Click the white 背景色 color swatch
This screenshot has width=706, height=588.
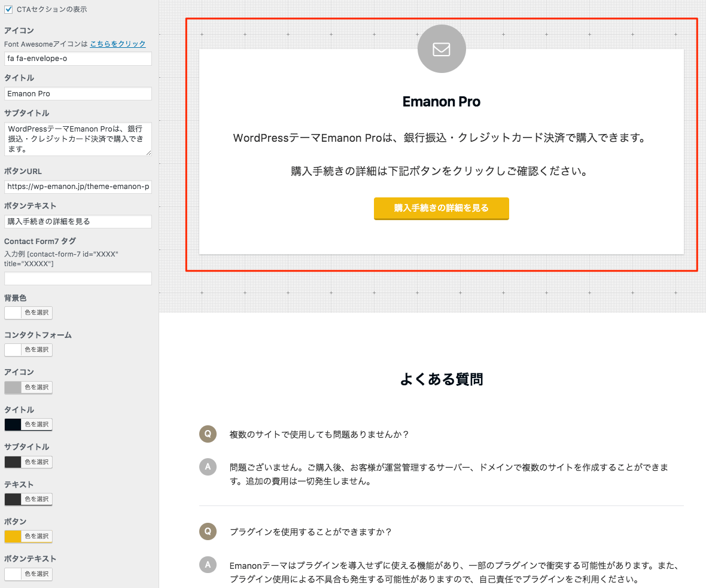click(x=13, y=312)
